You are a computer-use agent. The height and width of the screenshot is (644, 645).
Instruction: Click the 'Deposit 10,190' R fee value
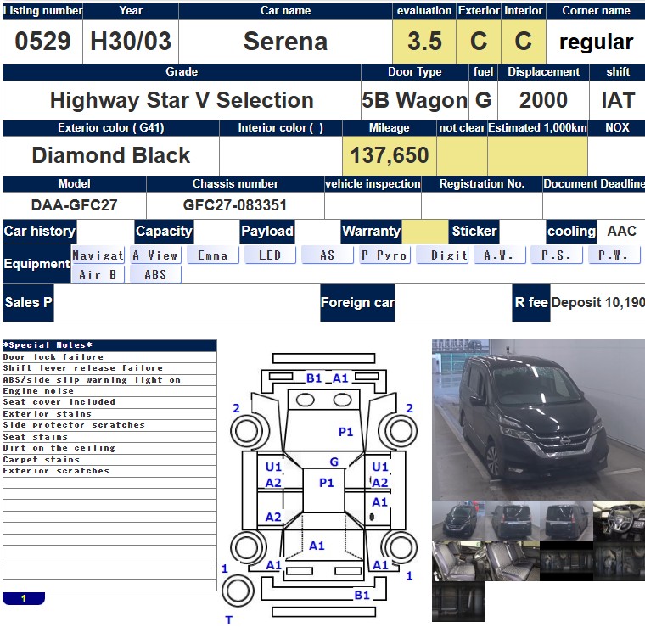tap(597, 302)
